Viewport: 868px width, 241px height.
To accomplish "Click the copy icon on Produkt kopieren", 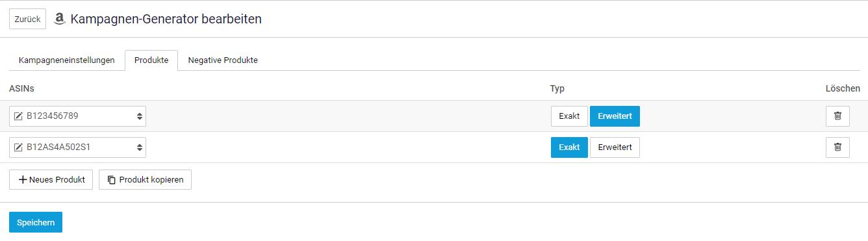I will (x=112, y=180).
